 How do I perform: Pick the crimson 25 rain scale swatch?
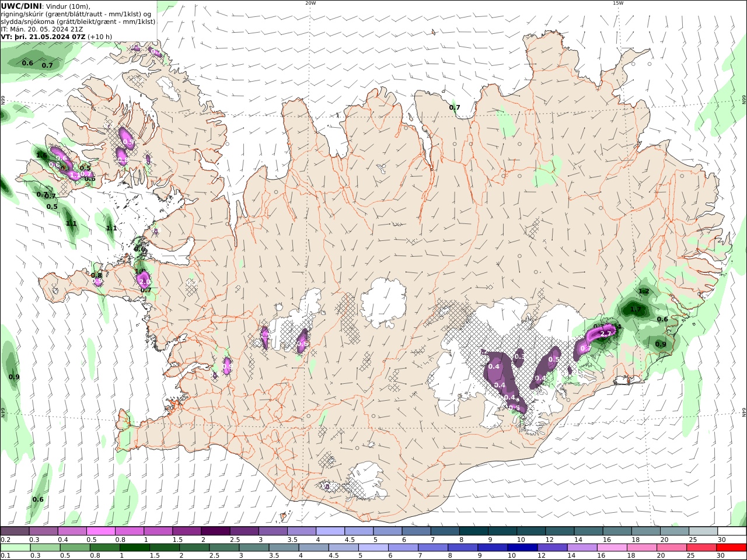tap(701, 548)
